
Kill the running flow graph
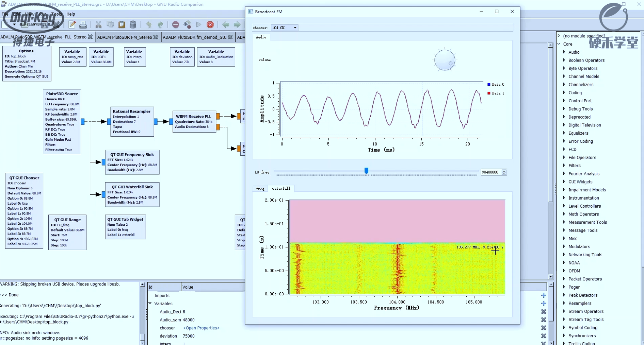point(210,24)
